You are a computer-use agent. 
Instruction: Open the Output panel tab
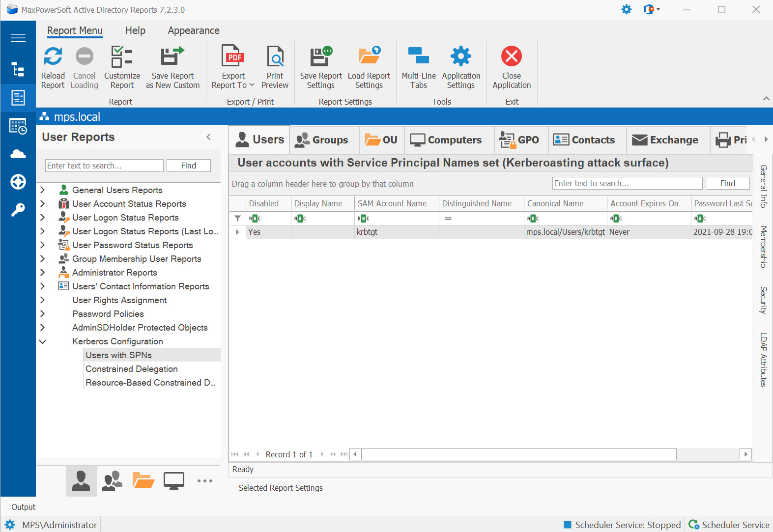click(23, 507)
